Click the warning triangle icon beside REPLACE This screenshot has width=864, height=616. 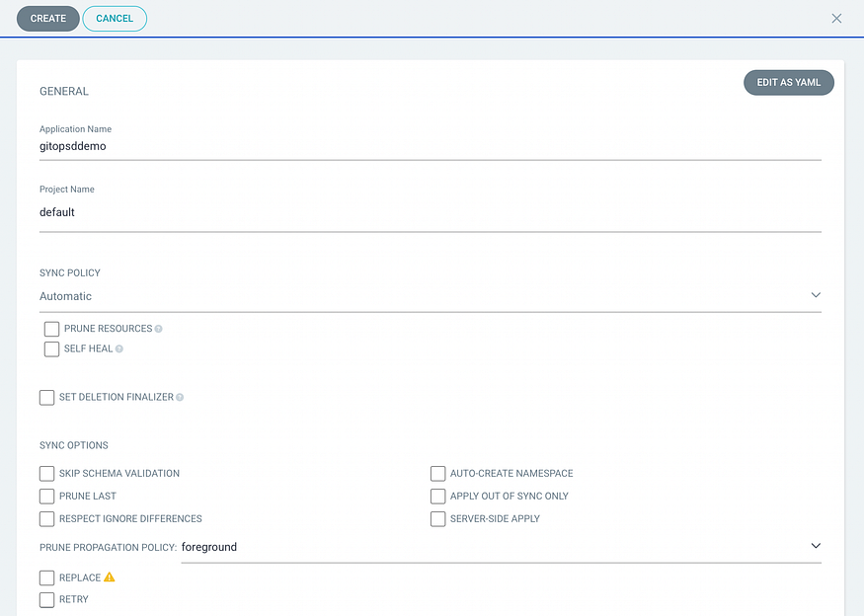[x=109, y=577]
